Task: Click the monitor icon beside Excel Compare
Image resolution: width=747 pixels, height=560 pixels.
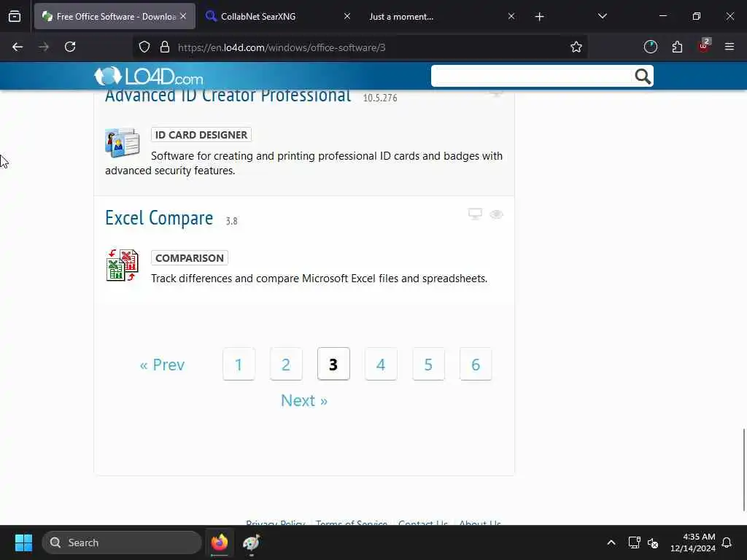Action: (475, 214)
